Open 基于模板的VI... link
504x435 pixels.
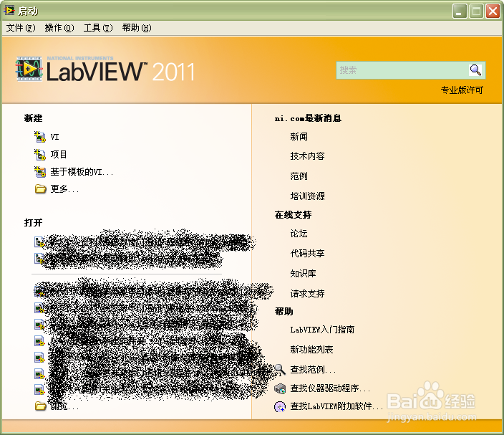[82, 172]
